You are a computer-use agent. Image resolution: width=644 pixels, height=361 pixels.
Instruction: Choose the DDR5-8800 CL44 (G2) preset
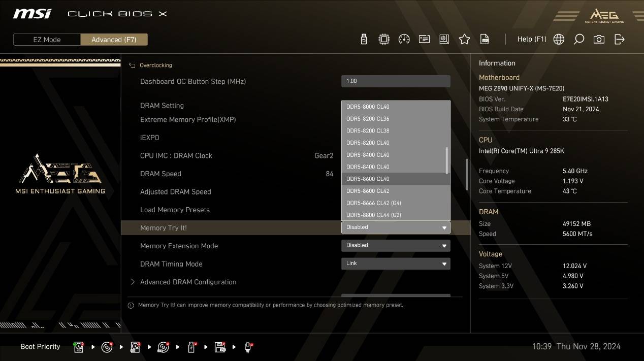(373, 215)
